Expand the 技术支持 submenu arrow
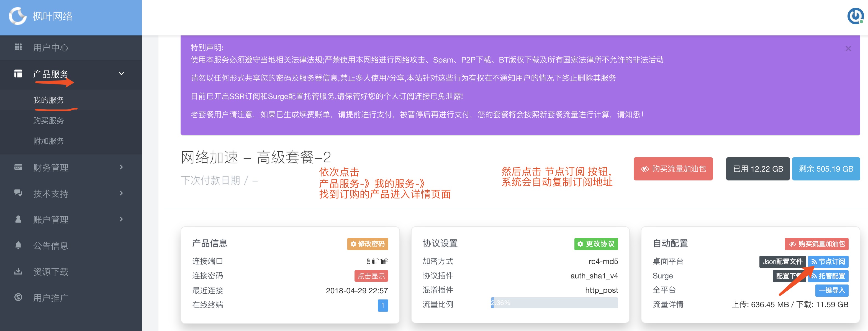Viewport: 868px width, 331px height. [x=121, y=193]
